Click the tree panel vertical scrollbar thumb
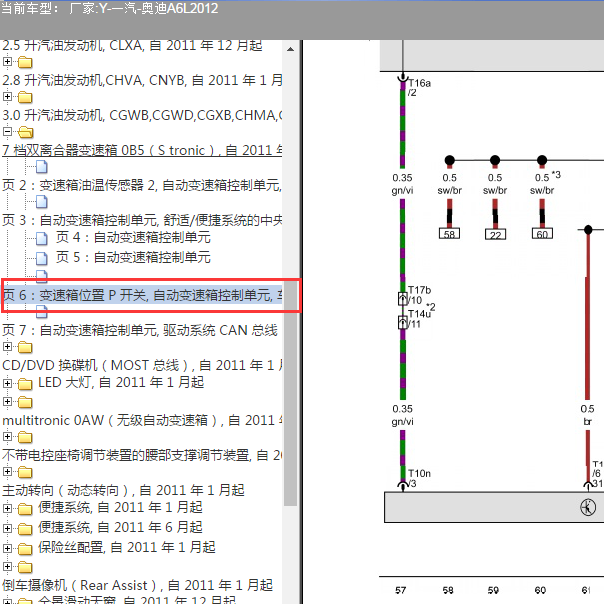This screenshot has height=604, width=604. coord(290,393)
